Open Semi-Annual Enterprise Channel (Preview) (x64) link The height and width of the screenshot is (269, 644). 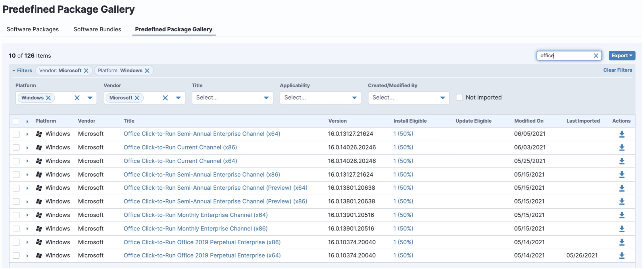coord(215,188)
